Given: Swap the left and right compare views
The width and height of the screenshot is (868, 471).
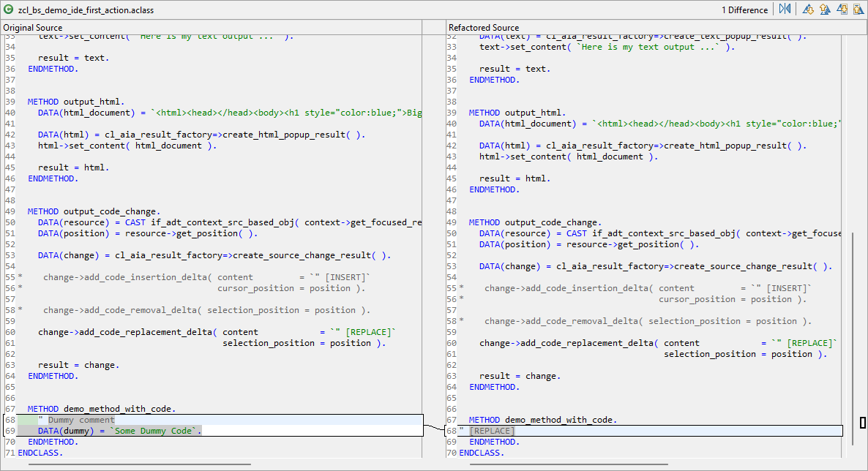Looking at the screenshot, I should (x=785, y=10).
